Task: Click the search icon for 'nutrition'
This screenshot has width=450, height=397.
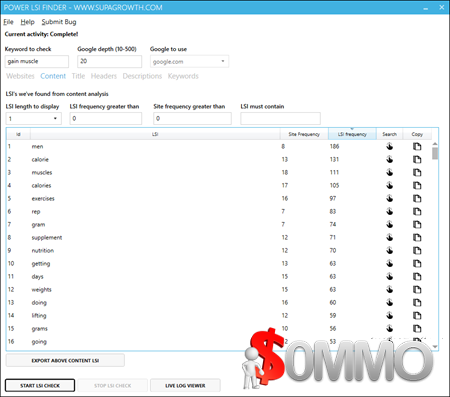Action: coord(389,250)
